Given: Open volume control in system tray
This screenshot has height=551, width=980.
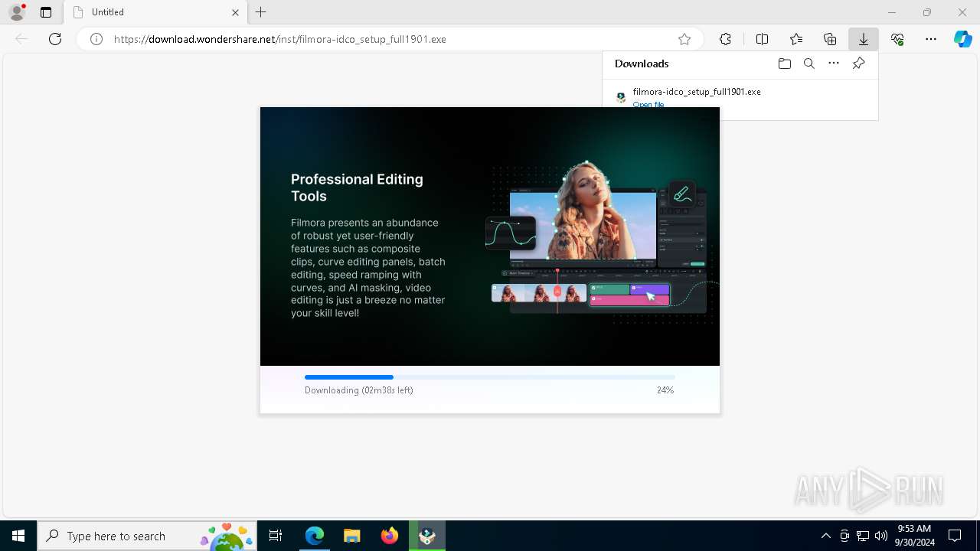Looking at the screenshot, I should (x=881, y=536).
